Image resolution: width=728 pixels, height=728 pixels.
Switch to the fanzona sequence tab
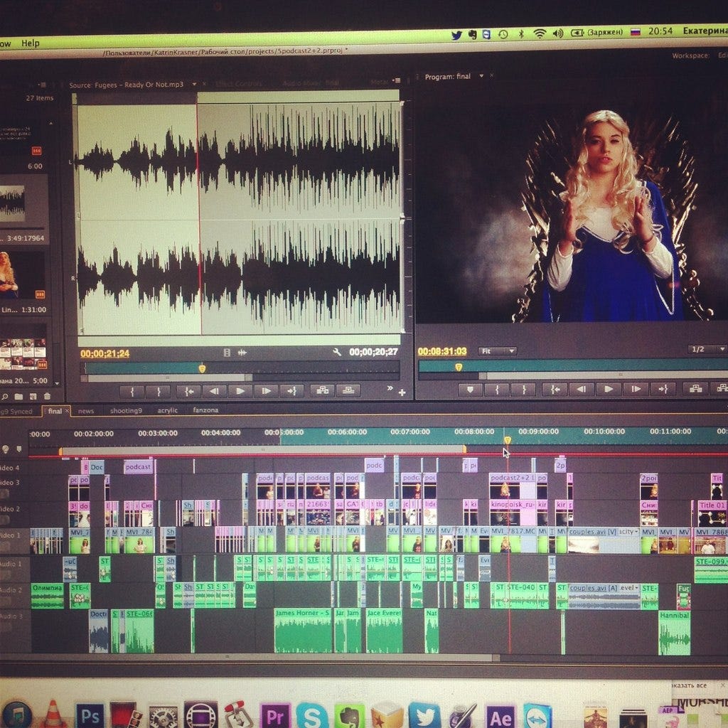pyautogui.click(x=205, y=410)
